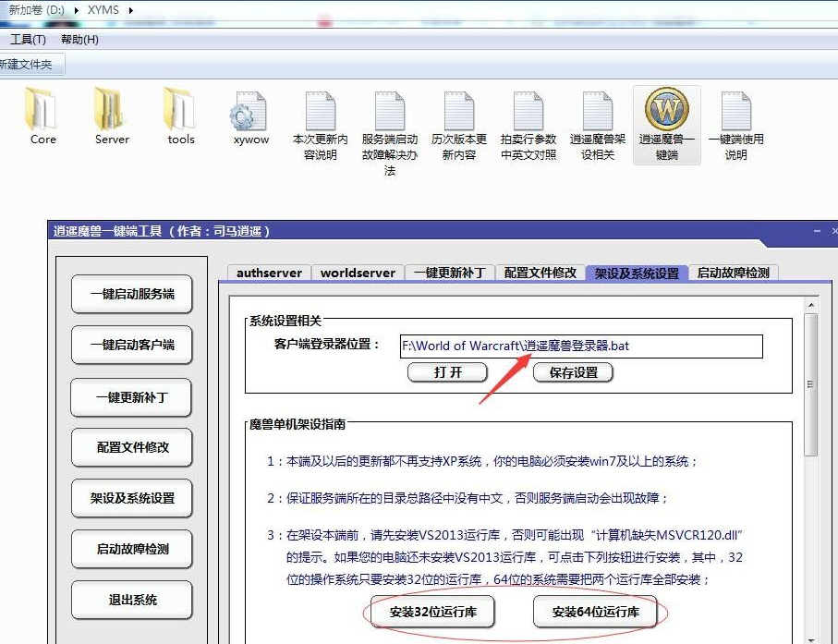Launch the 逍遥魔兽一键端 WoW icon
Image resolution: width=838 pixels, height=644 pixels.
666,113
